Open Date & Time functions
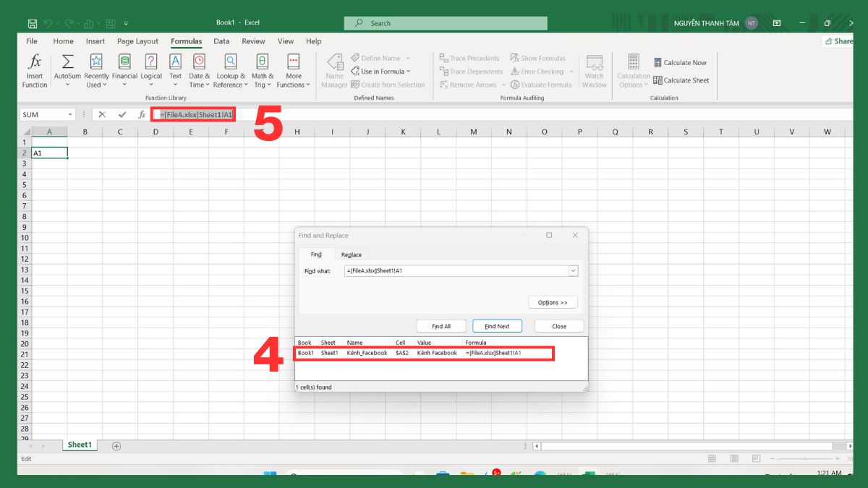The width and height of the screenshot is (868, 488). coord(199,71)
